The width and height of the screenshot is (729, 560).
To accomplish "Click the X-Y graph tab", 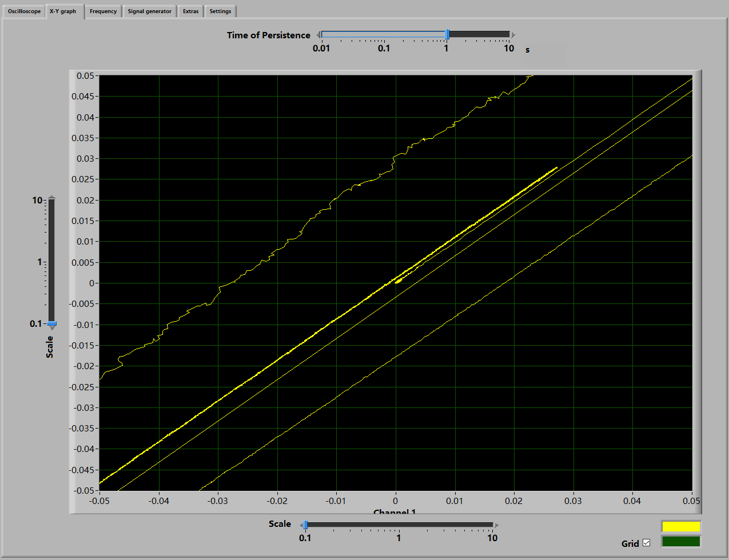I will (63, 11).
